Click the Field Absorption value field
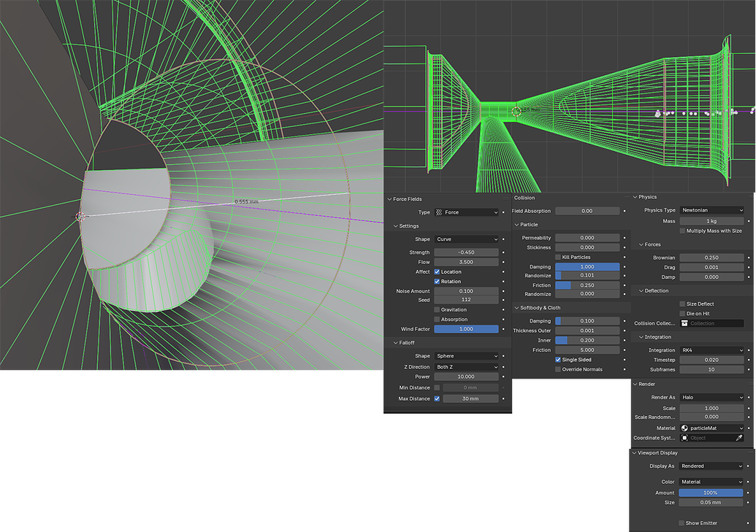This screenshot has width=756, height=532. pyautogui.click(x=587, y=211)
